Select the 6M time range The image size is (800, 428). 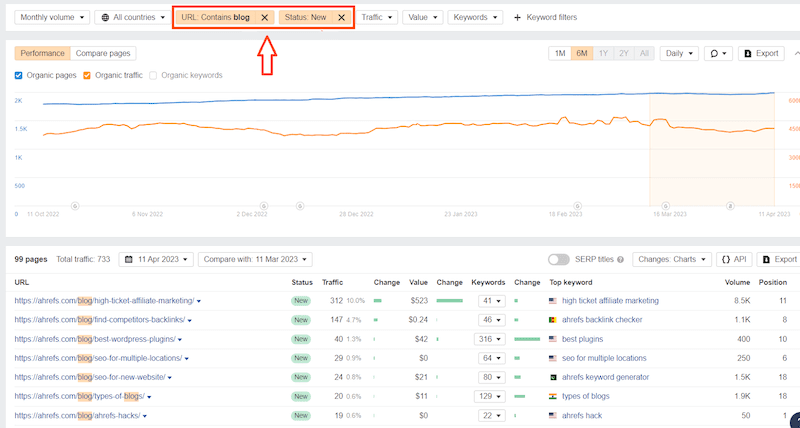[582, 54]
